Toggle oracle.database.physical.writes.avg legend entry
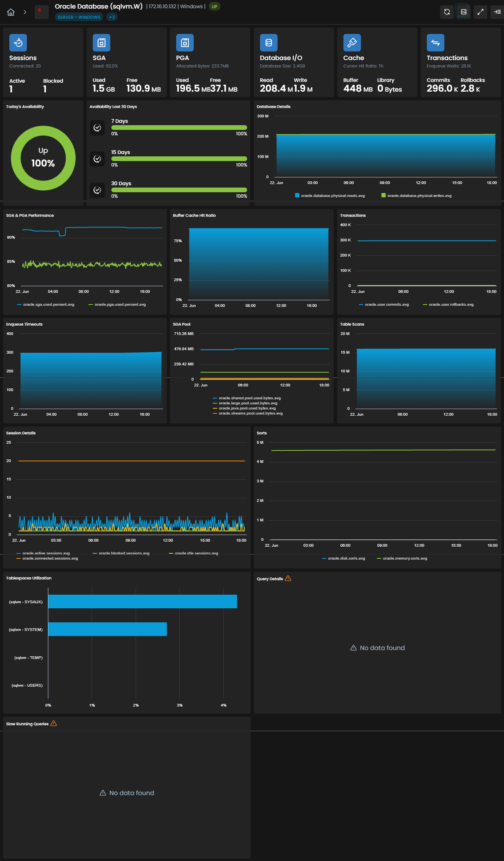The width and height of the screenshot is (504, 861). click(x=416, y=195)
